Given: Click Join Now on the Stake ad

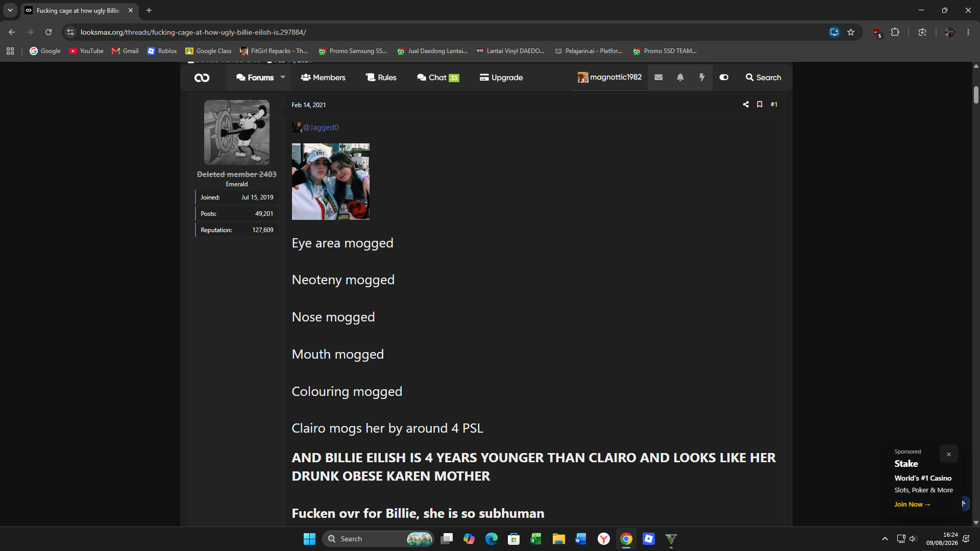Looking at the screenshot, I should tap(912, 505).
